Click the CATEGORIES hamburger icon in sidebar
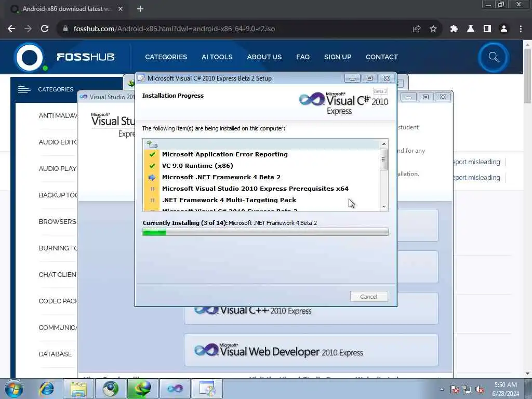Image resolution: width=532 pixels, height=399 pixels. (x=24, y=89)
